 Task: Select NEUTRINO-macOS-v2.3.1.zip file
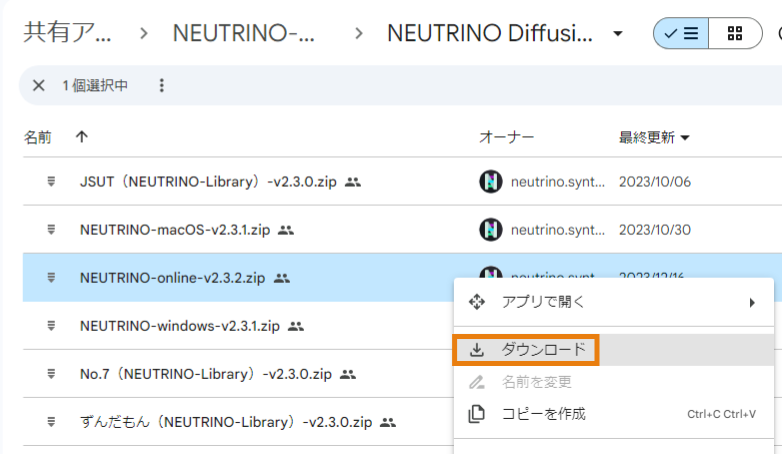tap(175, 230)
